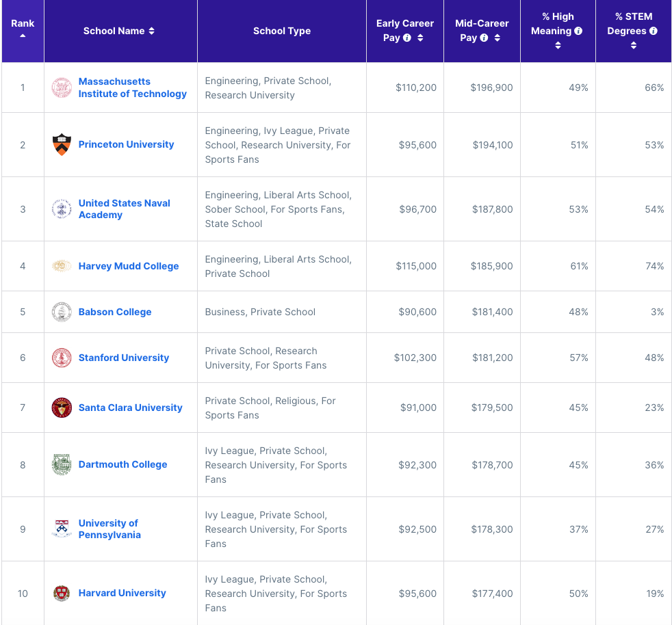Click Princeton's mid-career pay $194,100
The width and height of the screenshot is (672, 625).
pos(493,145)
